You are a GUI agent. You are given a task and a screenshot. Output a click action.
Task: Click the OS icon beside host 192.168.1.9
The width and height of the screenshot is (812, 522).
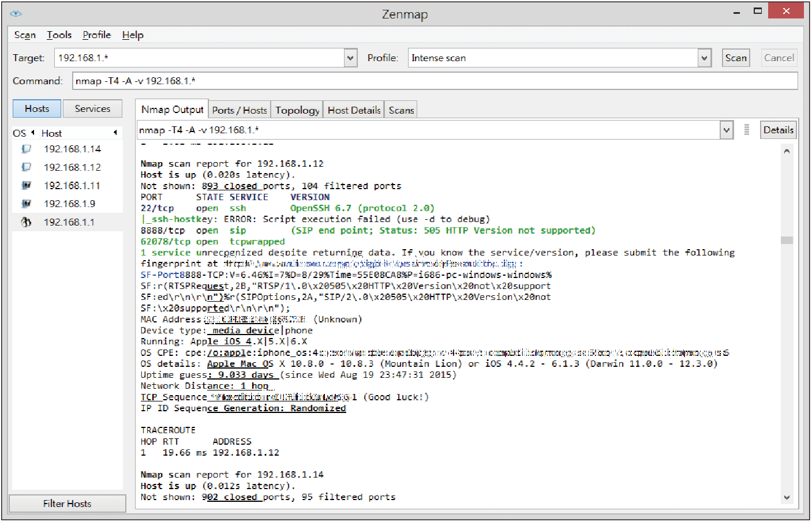(x=26, y=204)
